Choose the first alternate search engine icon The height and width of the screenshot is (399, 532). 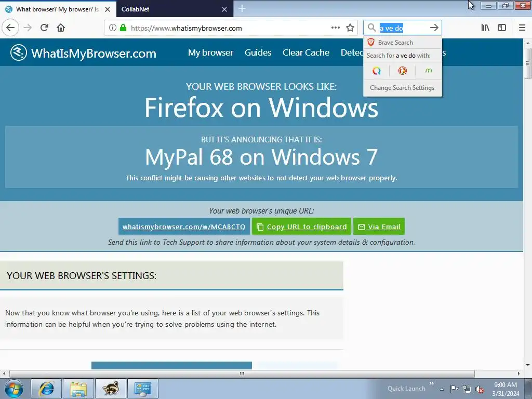(377, 71)
